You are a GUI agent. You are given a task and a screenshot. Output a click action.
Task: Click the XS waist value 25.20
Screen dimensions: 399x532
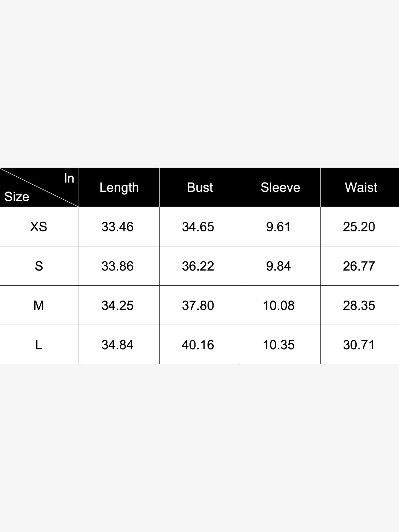[x=359, y=227]
